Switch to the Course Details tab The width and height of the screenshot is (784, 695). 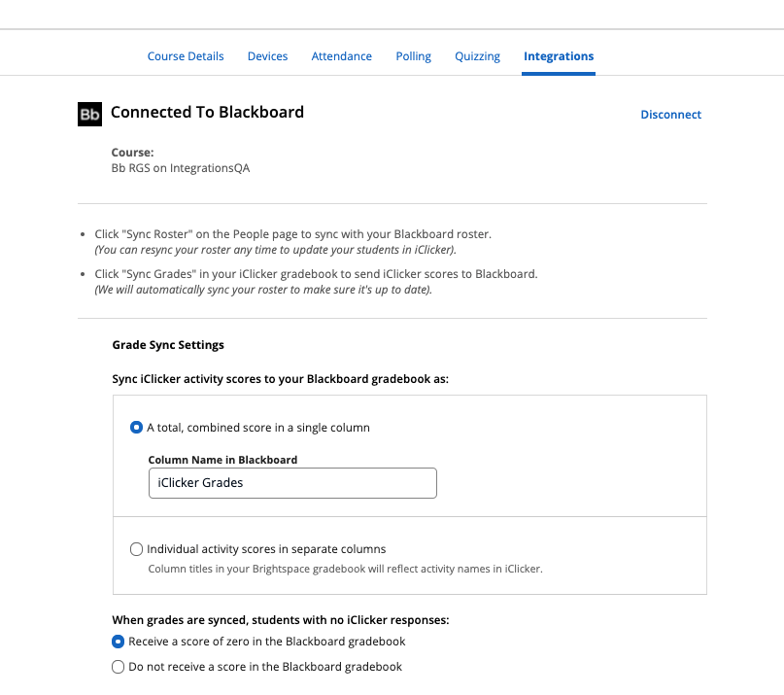(186, 55)
